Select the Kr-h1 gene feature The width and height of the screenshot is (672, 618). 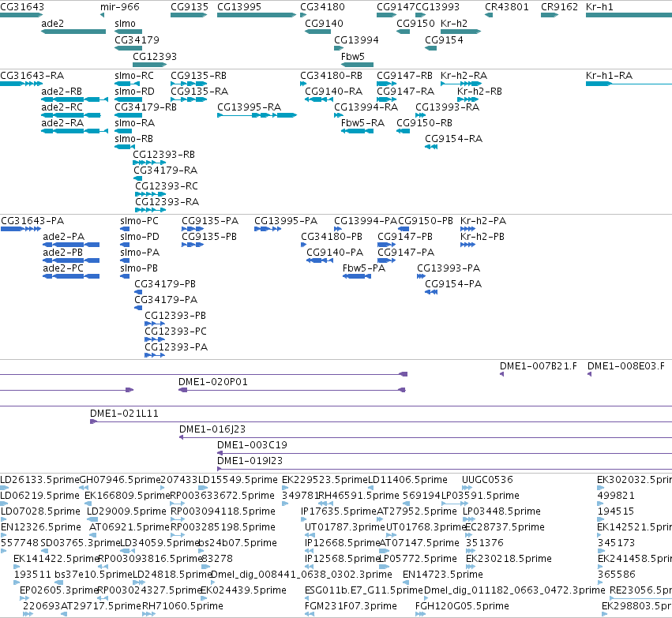(x=629, y=15)
